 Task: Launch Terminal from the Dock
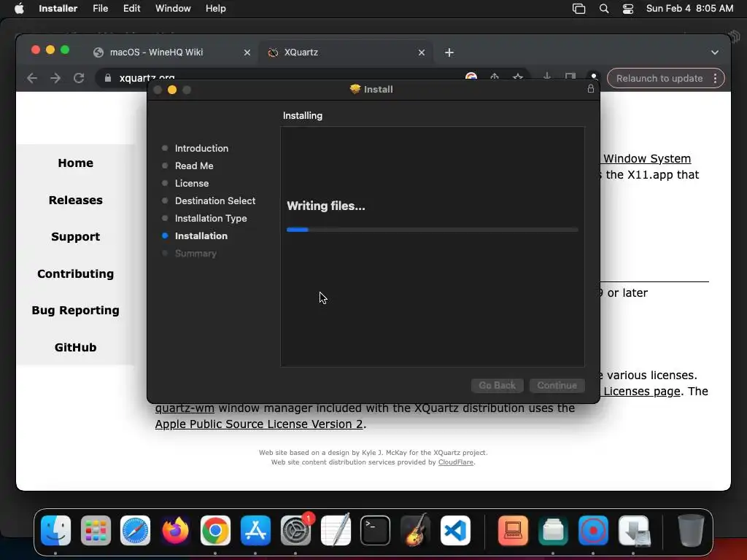pyautogui.click(x=376, y=530)
